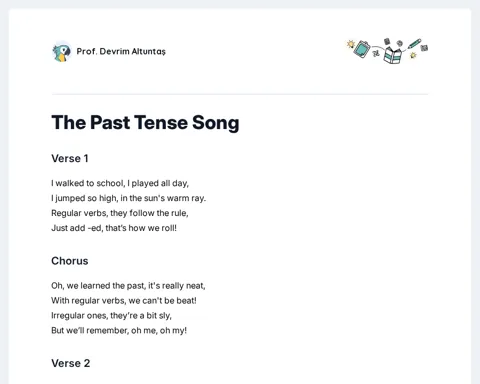Click the line 'But we'll remember, oh me'

tap(119, 330)
